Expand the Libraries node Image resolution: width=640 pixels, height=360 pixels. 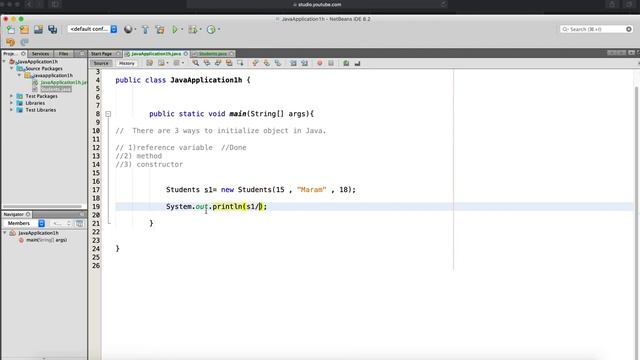[11, 103]
